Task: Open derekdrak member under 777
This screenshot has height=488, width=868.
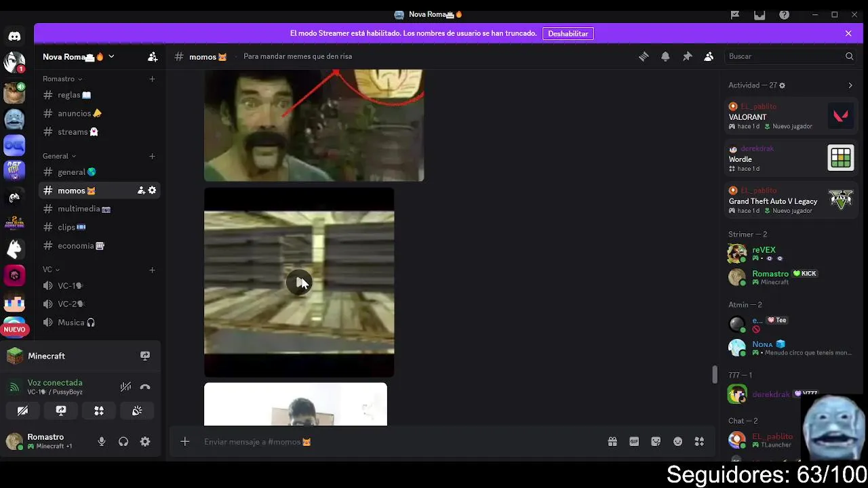Action: click(763, 394)
